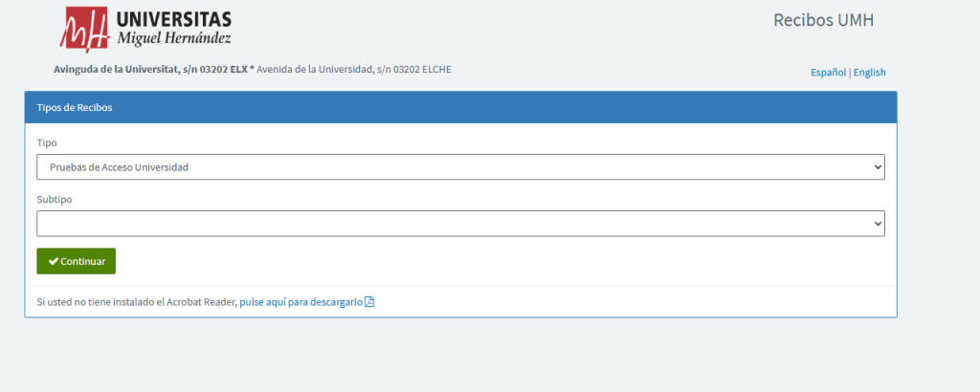
Task: Click the Recibos UMH page title
Action: tap(823, 20)
